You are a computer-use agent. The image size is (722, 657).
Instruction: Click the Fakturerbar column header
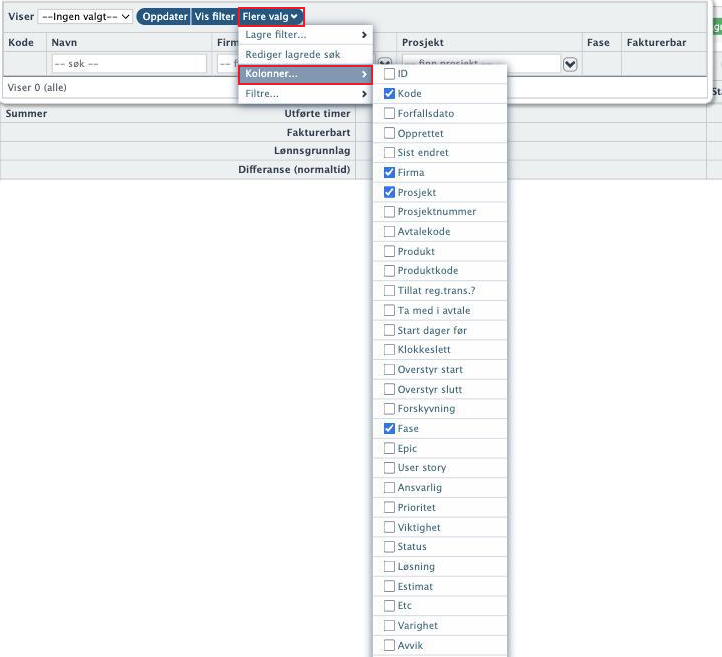coord(656,42)
